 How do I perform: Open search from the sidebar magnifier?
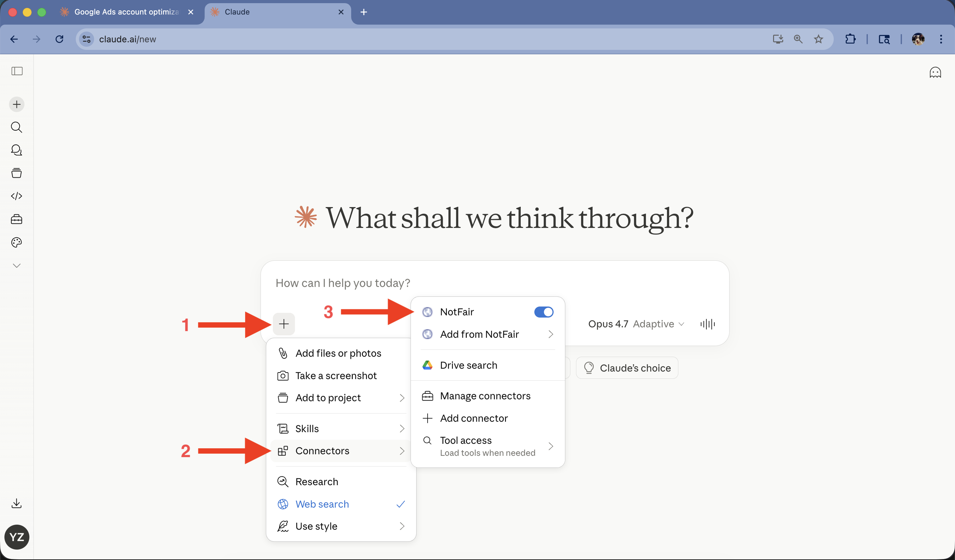coord(16,127)
